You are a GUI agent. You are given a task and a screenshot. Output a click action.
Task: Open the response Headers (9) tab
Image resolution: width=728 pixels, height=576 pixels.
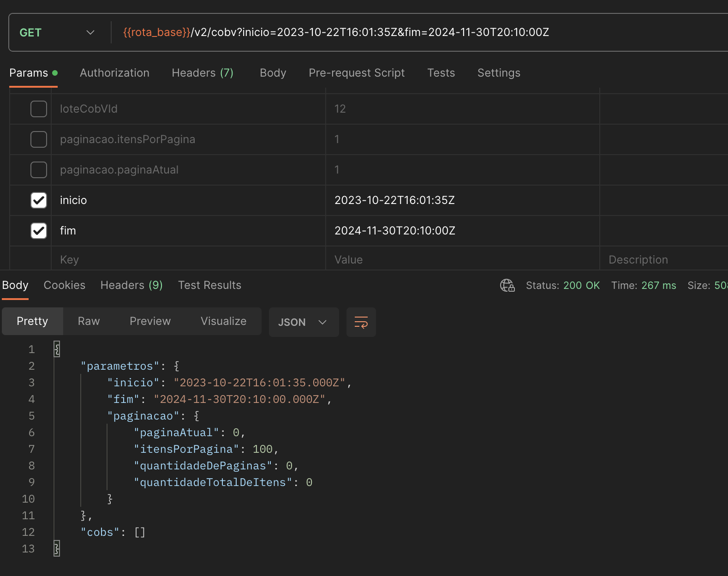(x=131, y=285)
